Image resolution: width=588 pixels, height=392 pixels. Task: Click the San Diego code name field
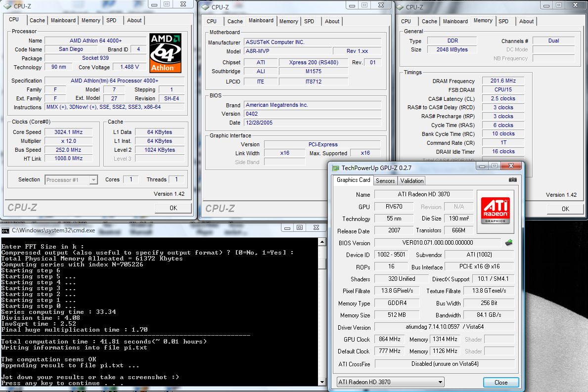71,49
